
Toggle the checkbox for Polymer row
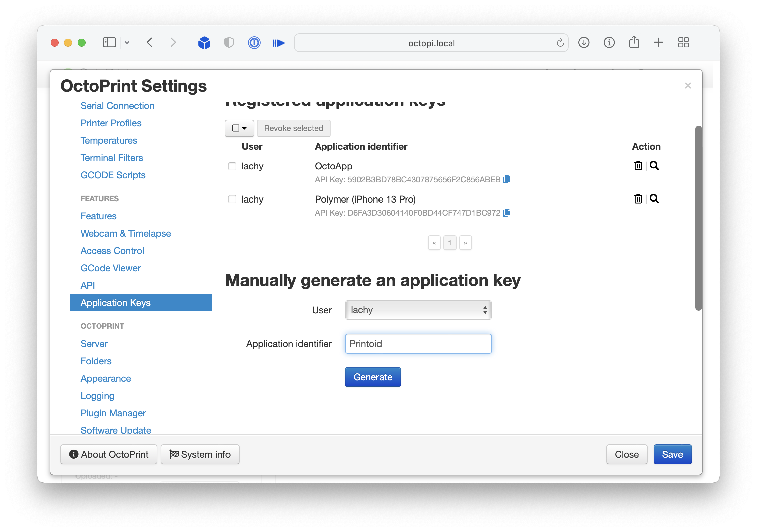click(x=233, y=199)
